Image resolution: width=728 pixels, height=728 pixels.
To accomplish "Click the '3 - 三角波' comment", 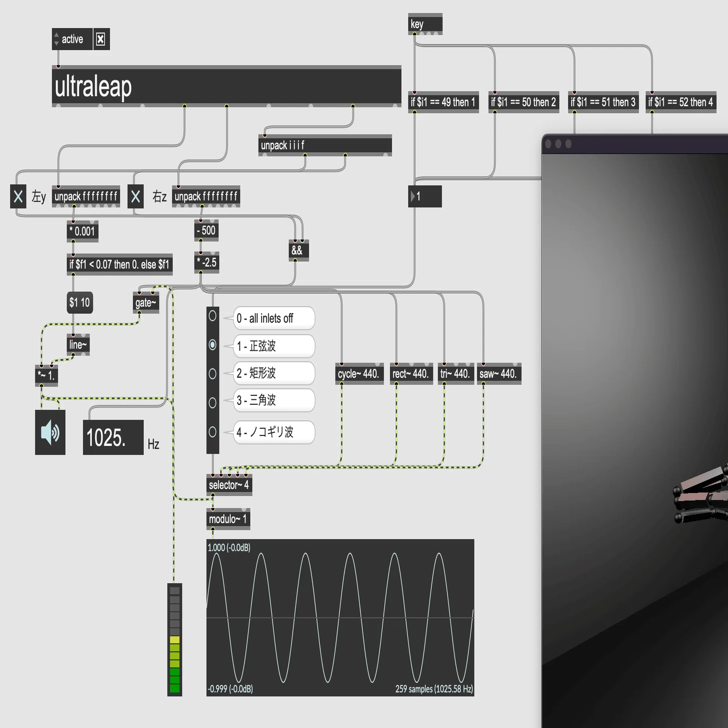I will coord(274,400).
